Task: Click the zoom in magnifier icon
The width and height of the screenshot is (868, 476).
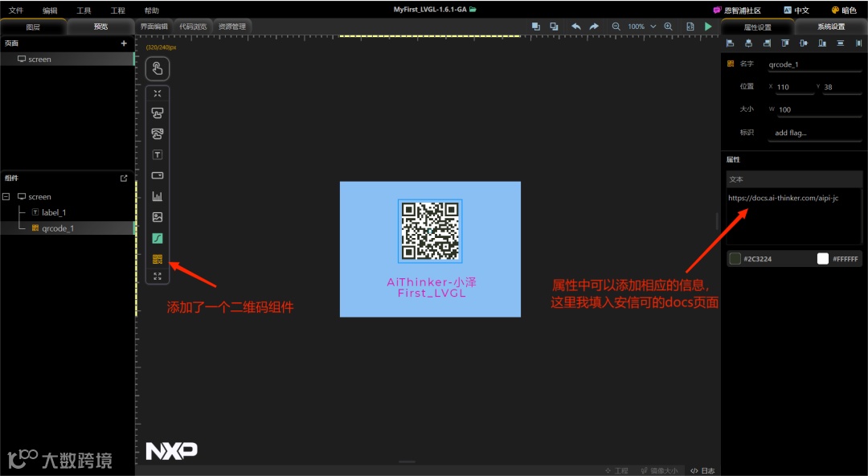Action: coord(669,26)
